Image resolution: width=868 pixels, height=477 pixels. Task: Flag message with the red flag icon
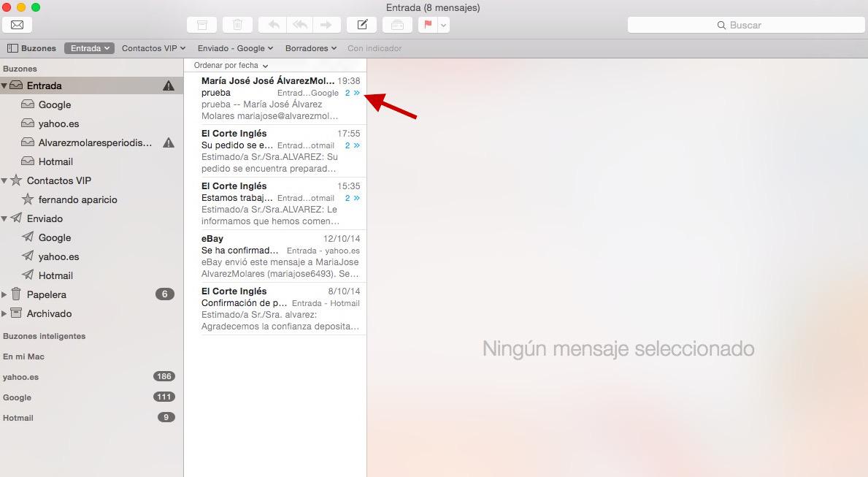(428, 25)
